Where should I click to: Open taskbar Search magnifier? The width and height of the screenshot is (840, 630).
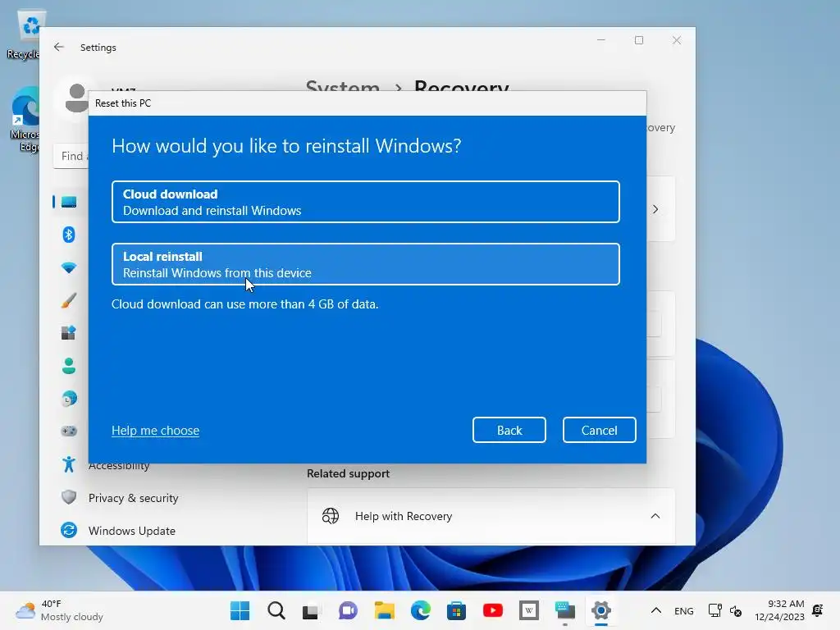[276, 610]
